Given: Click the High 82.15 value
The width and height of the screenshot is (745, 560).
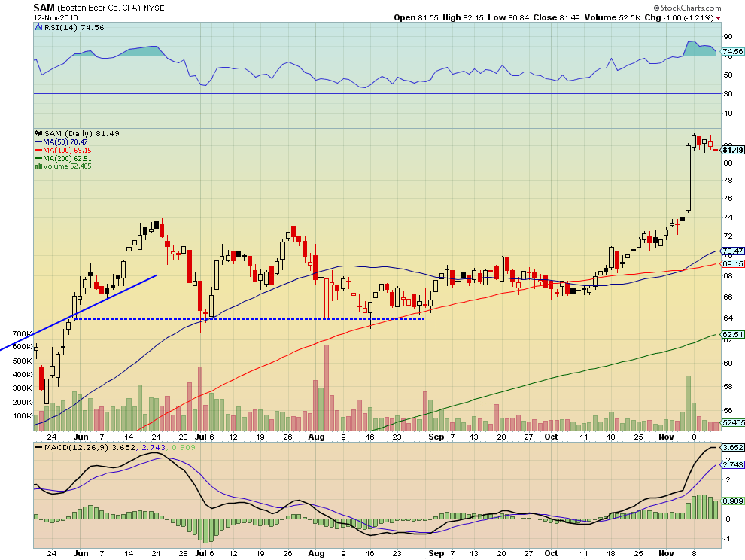Looking at the screenshot, I should [463, 17].
